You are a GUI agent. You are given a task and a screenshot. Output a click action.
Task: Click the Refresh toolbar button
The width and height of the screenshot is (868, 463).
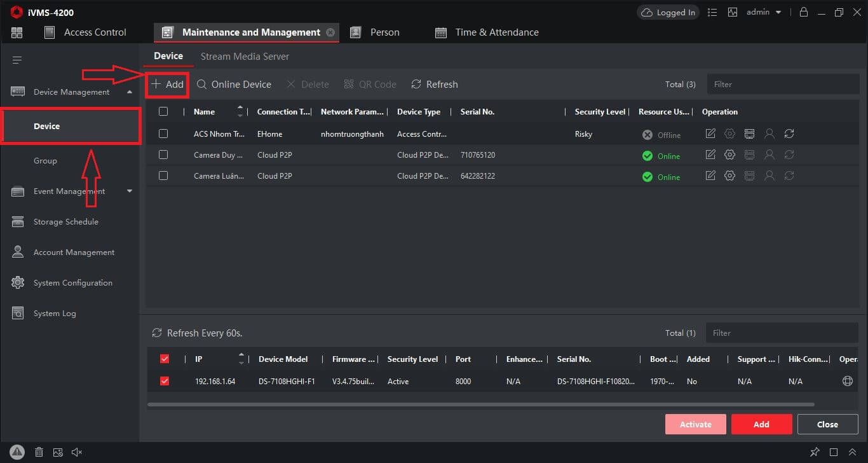435,84
